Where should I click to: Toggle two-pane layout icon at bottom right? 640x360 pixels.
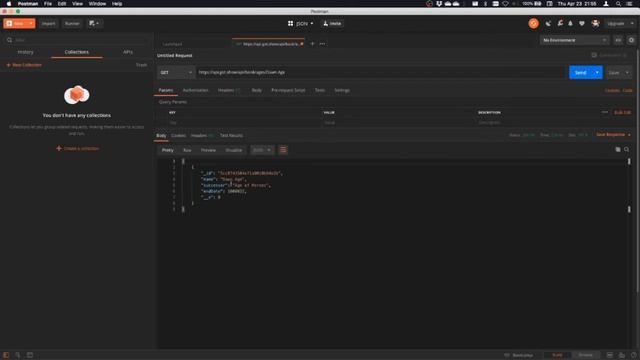pyautogui.click(x=609, y=355)
